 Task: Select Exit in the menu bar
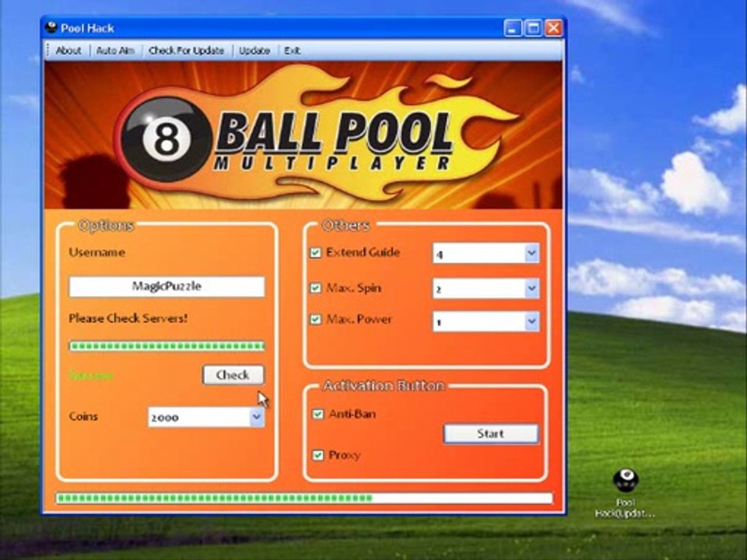[x=292, y=51]
